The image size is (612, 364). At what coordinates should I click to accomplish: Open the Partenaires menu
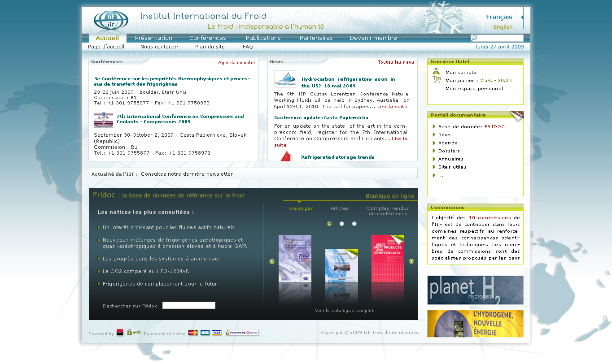316,38
